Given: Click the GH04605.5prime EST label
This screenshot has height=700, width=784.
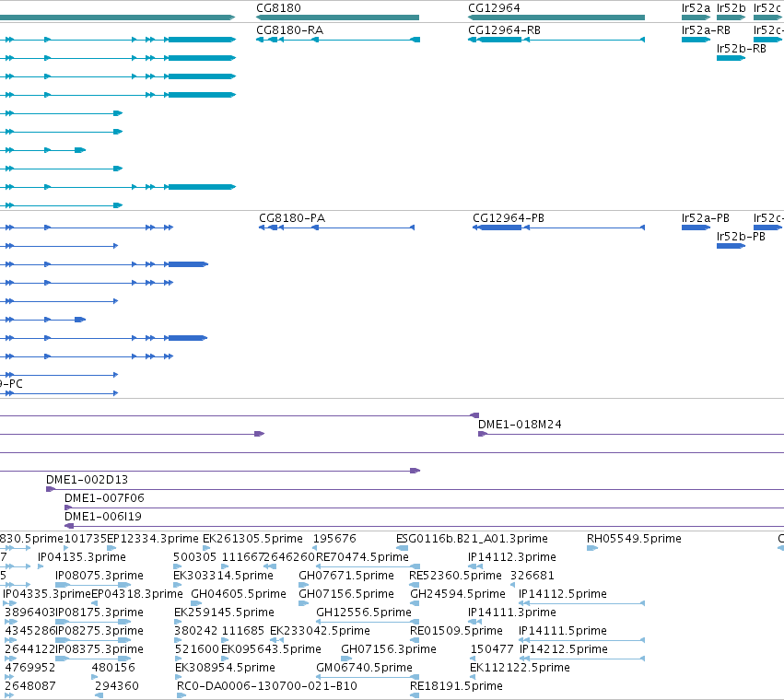Looking at the screenshot, I should tap(239, 594).
